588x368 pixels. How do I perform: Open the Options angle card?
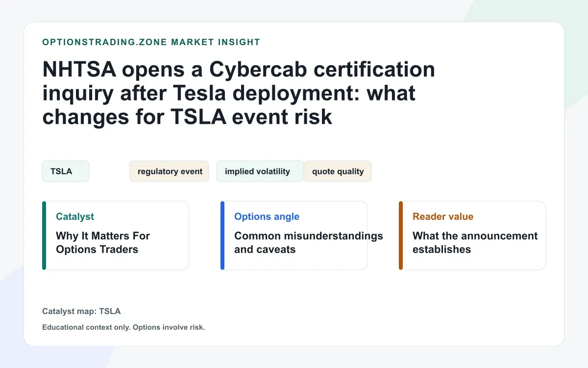coord(294,236)
